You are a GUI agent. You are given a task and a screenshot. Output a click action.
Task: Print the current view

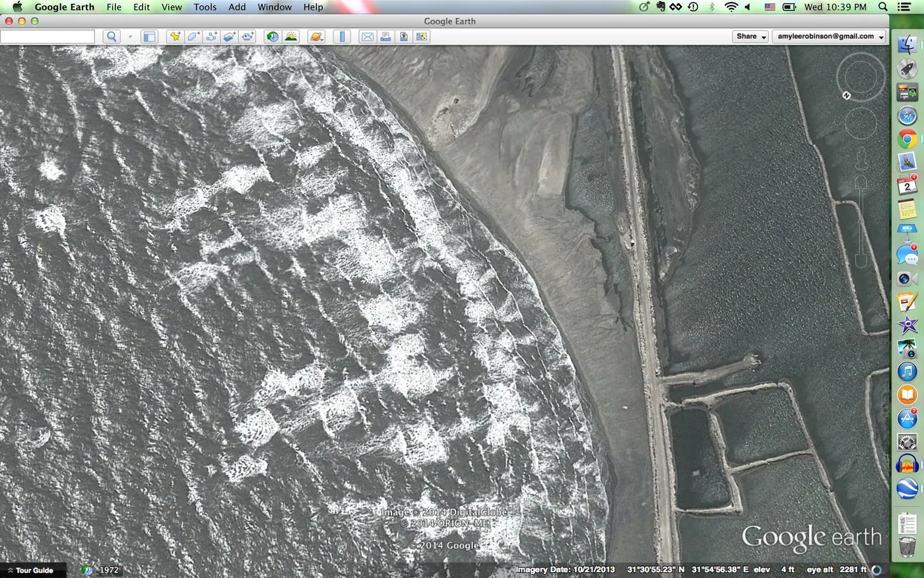coord(385,36)
